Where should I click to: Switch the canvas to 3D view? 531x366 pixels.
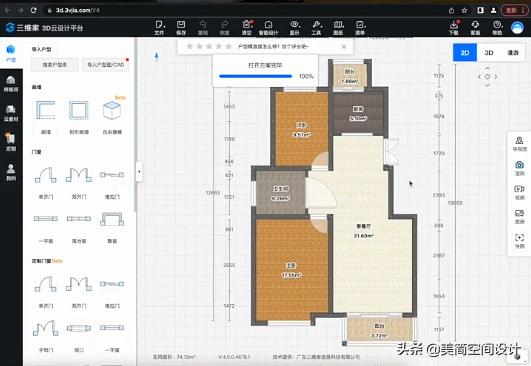488,52
